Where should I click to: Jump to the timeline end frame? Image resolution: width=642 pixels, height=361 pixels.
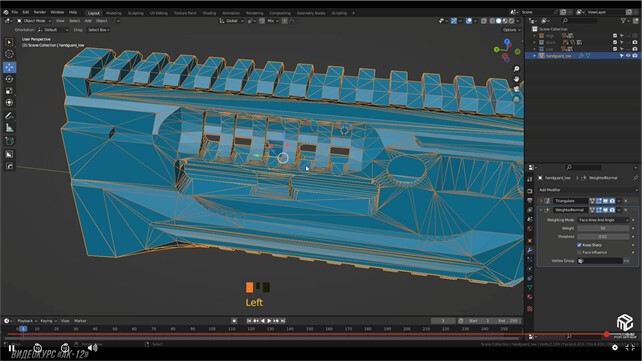point(283,321)
